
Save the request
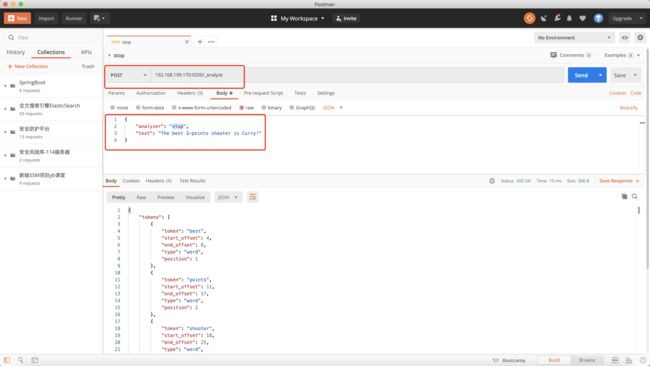620,75
